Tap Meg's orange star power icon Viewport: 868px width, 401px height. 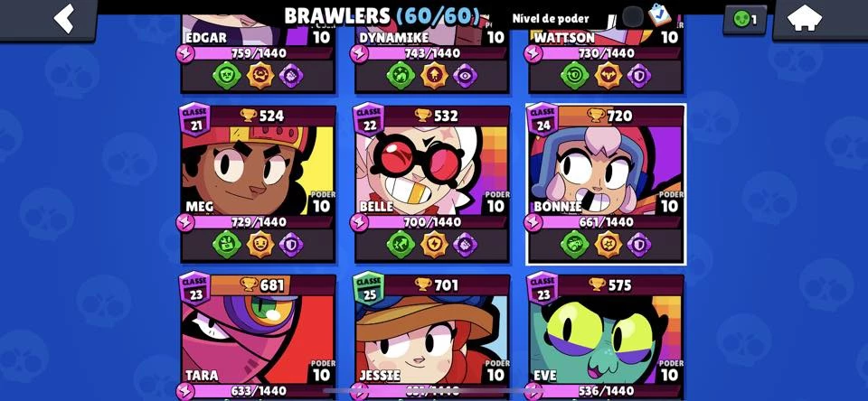click(260, 245)
